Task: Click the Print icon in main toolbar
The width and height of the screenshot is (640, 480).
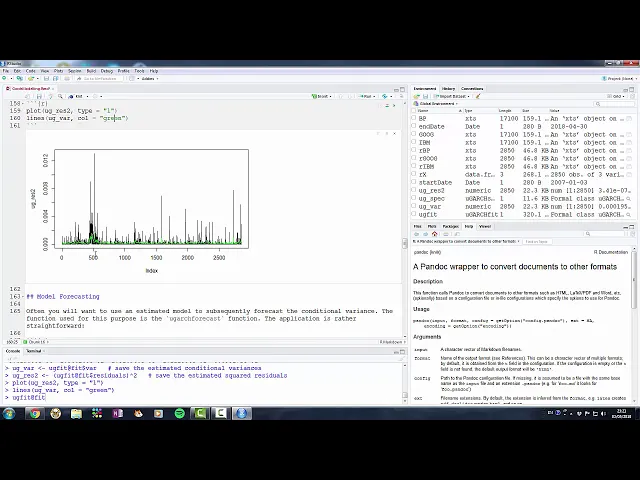Action: click(x=67, y=78)
